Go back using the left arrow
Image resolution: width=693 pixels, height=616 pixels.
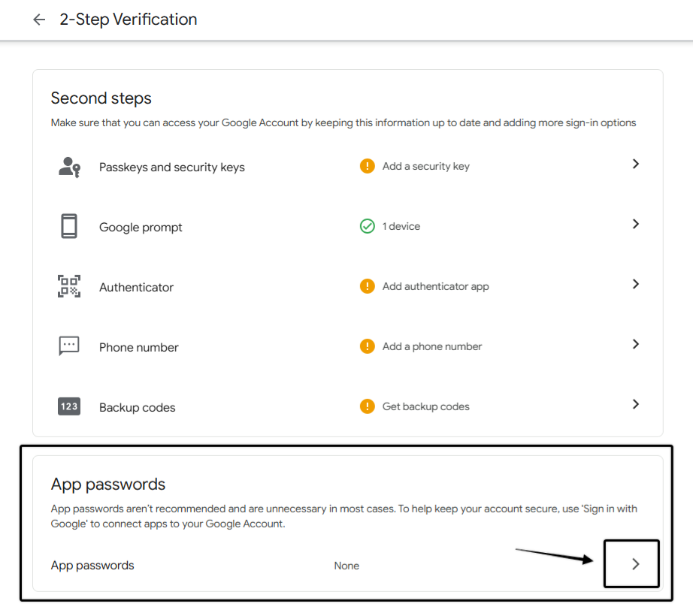[x=39, y=20]
